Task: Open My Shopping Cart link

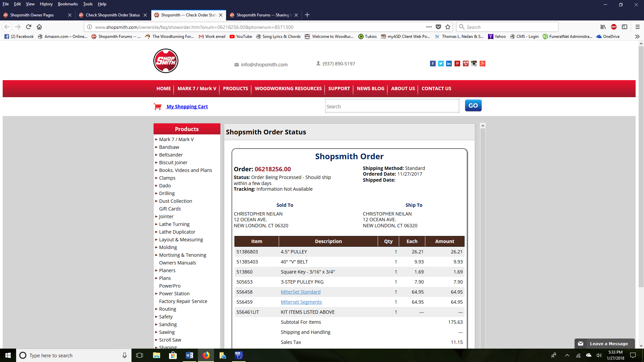Action: coord(187,107)
